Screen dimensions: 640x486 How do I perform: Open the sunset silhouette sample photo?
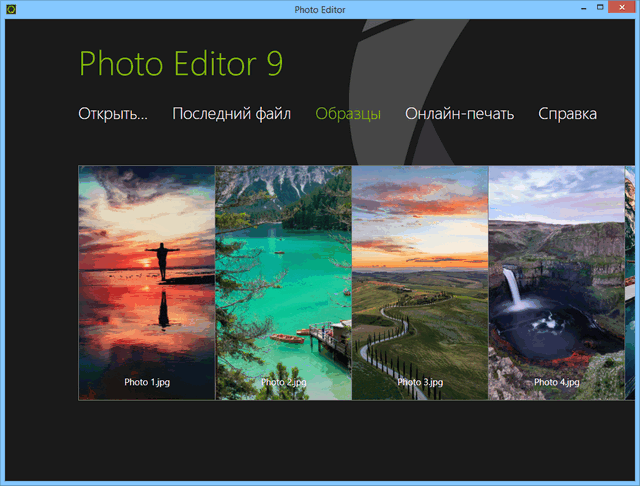click(x=147, y=270)
